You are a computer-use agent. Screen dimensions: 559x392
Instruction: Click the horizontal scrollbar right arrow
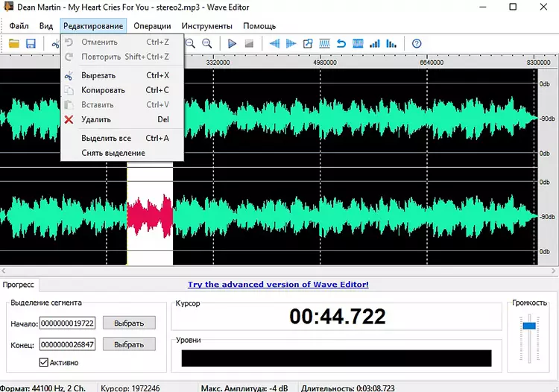554,271
